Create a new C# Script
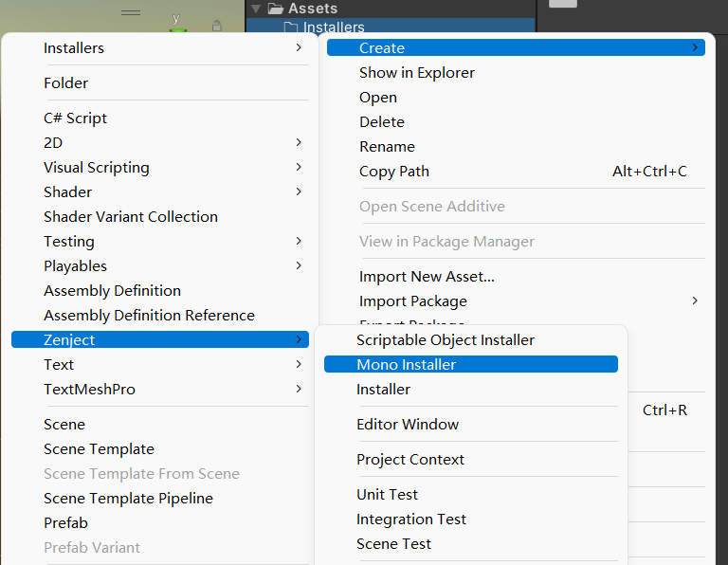 (x=159, y=118)
